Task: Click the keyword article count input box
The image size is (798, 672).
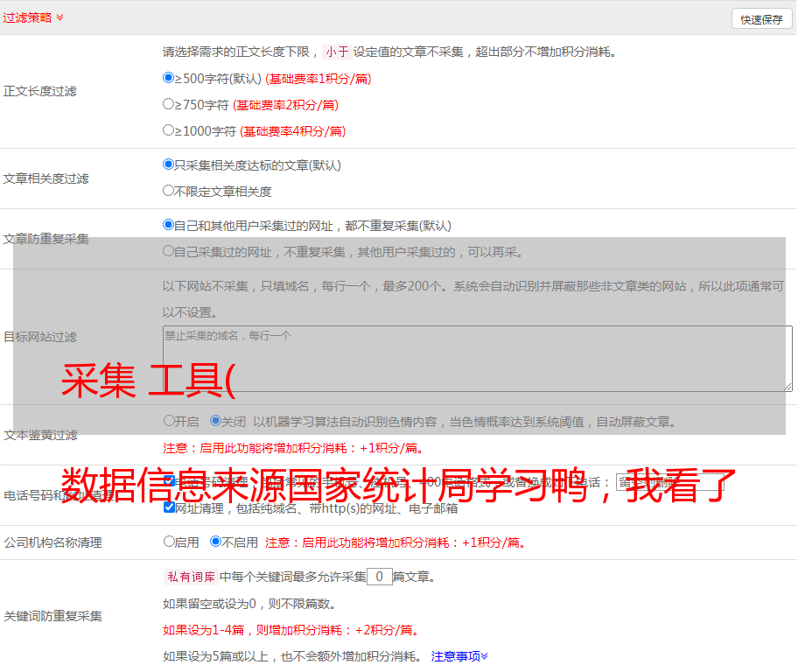Action: point(379,577)
